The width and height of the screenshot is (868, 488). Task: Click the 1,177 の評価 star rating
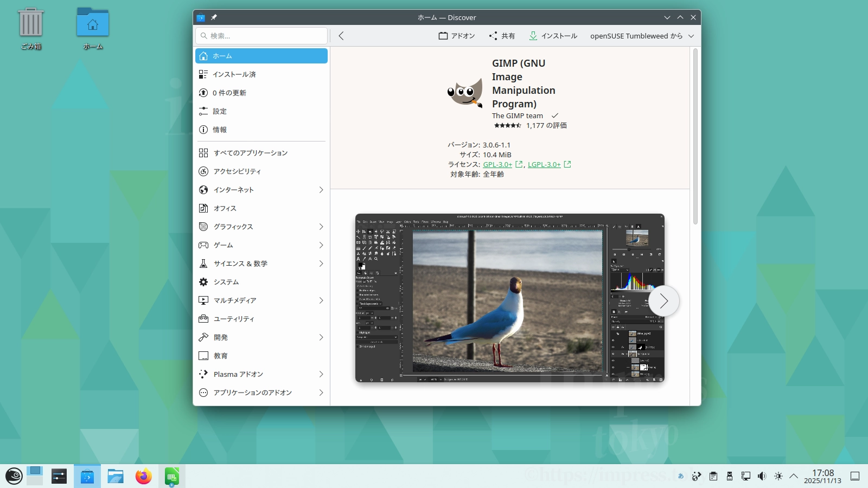tap(530, 125)
